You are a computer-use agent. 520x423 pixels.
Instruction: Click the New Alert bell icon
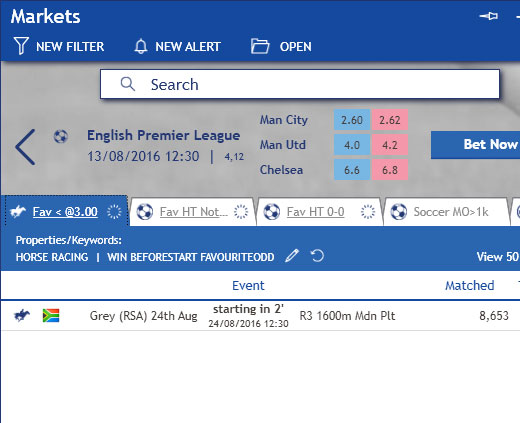pyautogui.click(x=141, y=46)
